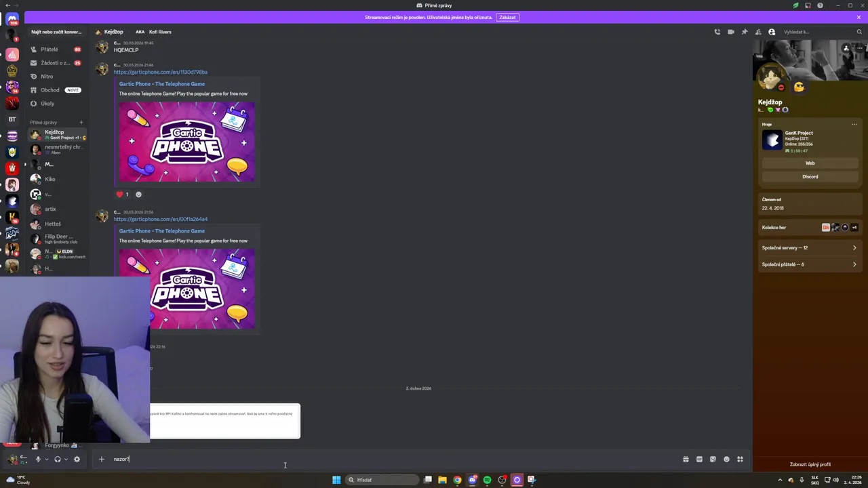Open apps launcher icon in message bar
The width and height of the screenshot is (868, 488).
740,459
